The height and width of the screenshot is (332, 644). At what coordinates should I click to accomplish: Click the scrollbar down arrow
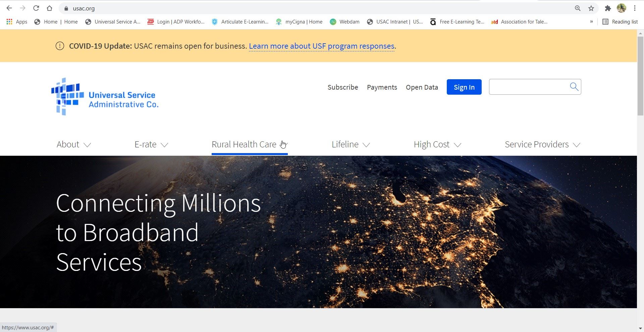[x=640, y=328]
